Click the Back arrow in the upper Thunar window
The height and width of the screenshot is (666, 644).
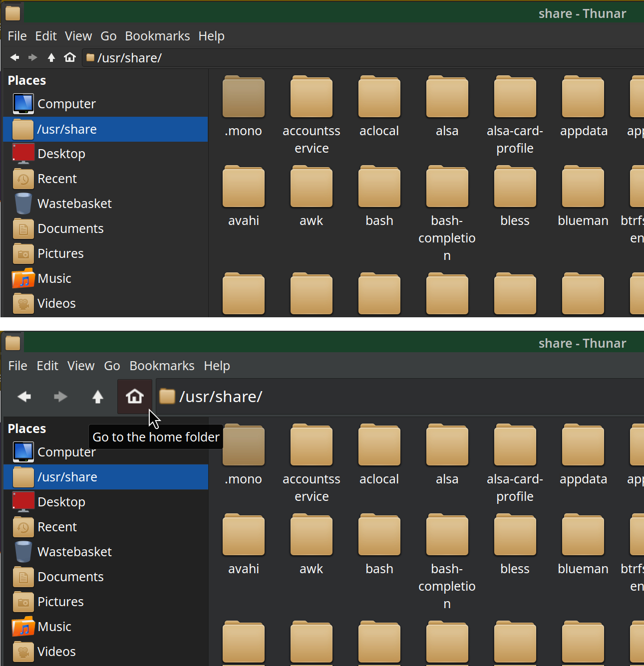[x=15, y=58]
